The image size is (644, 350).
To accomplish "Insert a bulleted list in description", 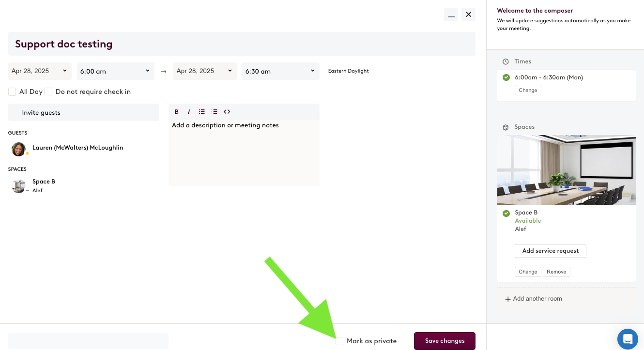I will tap(202, 112).
